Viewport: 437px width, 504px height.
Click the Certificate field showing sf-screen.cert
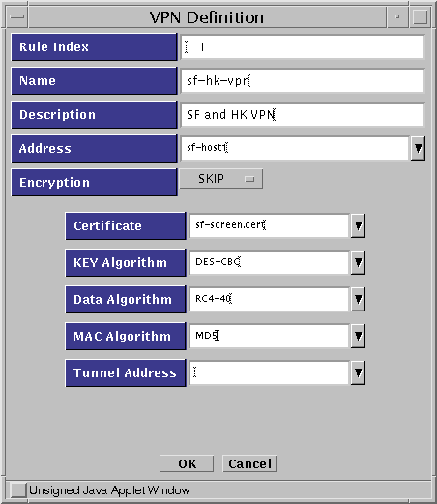click(x=270, y=225)
